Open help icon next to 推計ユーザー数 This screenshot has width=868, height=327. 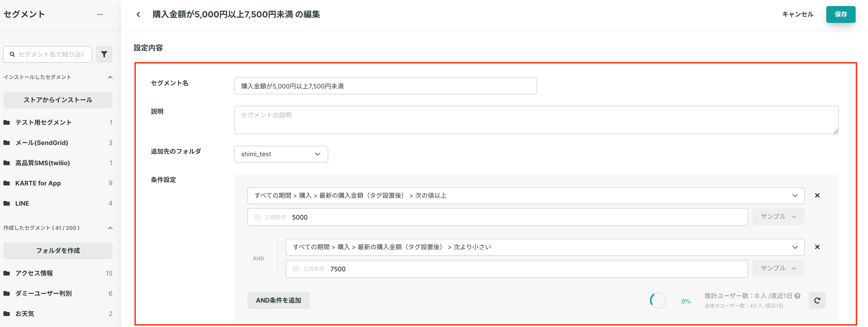pos(797,296)
